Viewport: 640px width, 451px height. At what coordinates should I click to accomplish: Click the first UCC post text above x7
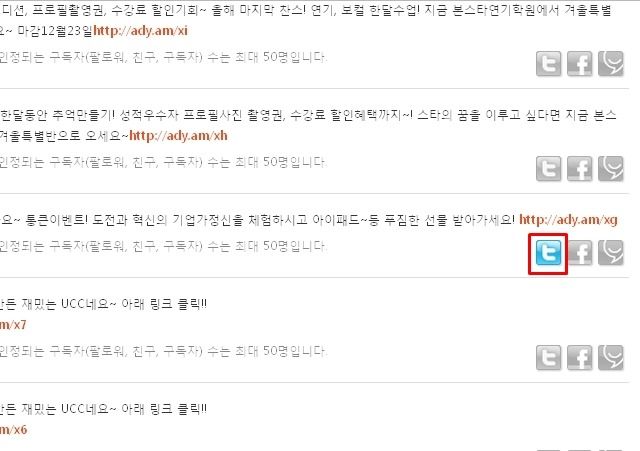pyautogui.click(x=103, y=304)
